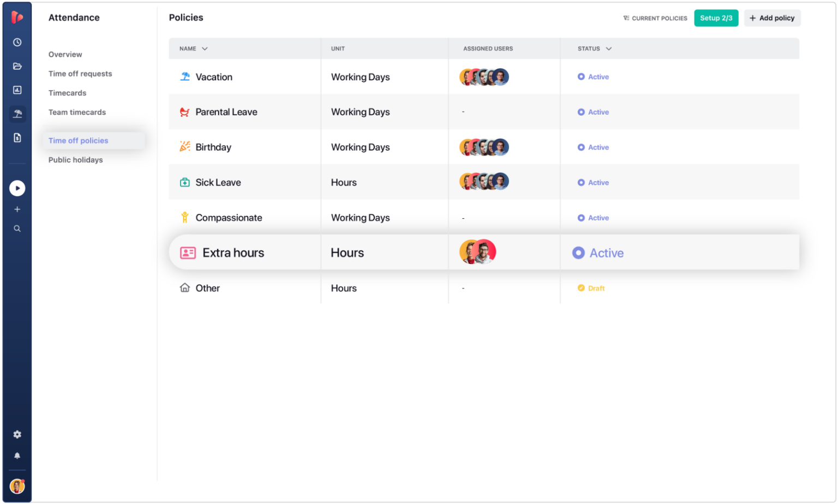Open Public holidays menu item
The image size is (838, 504).
pos(75,160)
